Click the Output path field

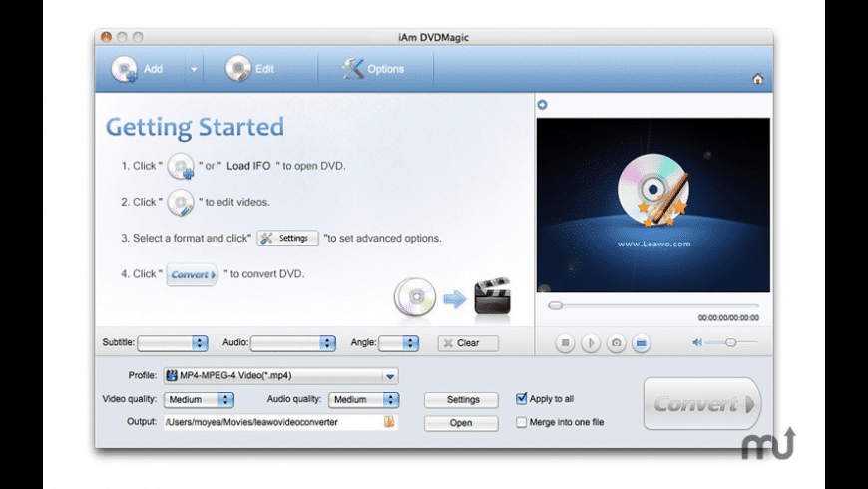280,422
